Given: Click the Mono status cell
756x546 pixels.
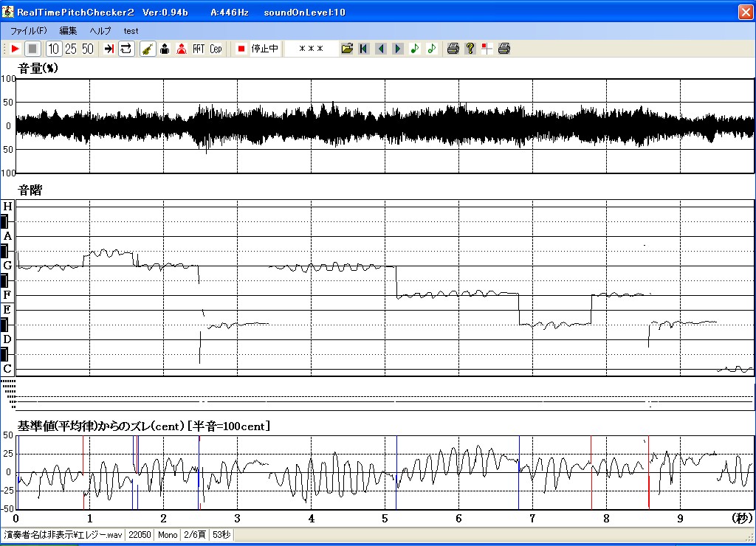Looking at the screenshot, I should coord(168,534).
